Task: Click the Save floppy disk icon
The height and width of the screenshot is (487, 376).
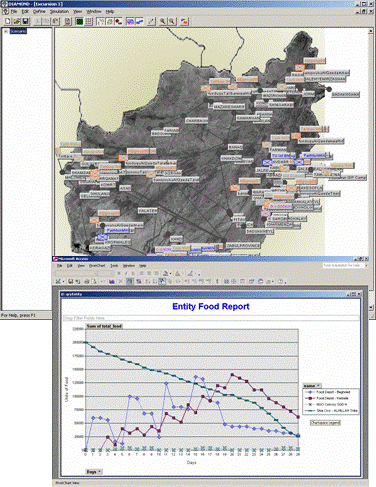Action: click(x=25, y=21)
